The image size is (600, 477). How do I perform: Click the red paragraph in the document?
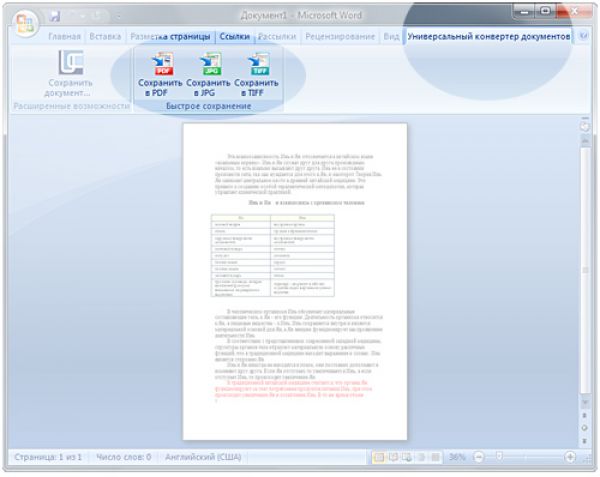tap(293, 389)
